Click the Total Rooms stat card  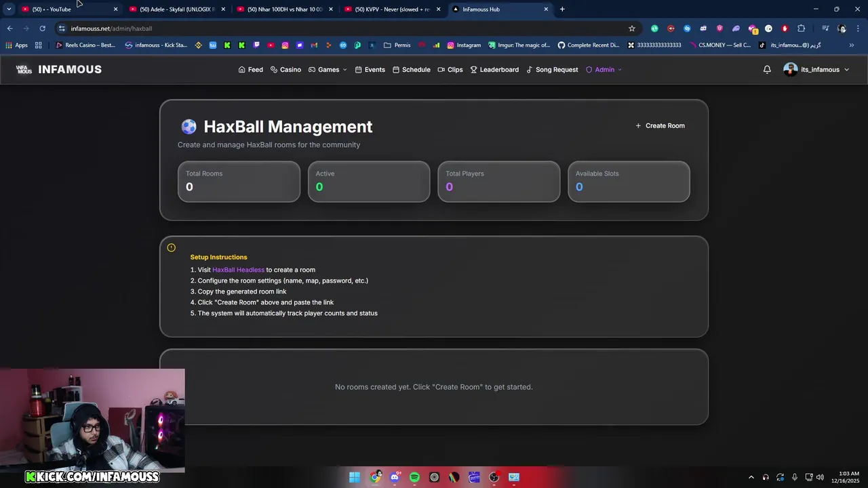pyautogui.click(x=239, y=182)
